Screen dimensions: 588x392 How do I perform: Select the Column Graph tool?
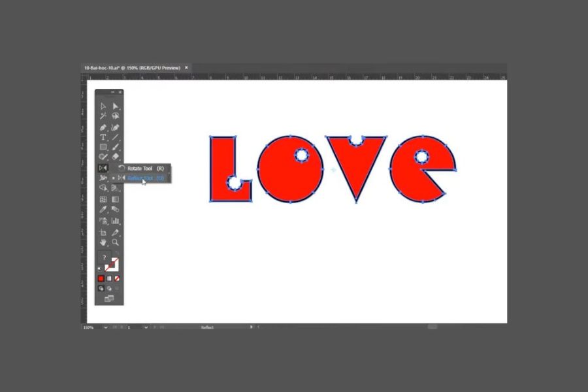pos(115,221)
